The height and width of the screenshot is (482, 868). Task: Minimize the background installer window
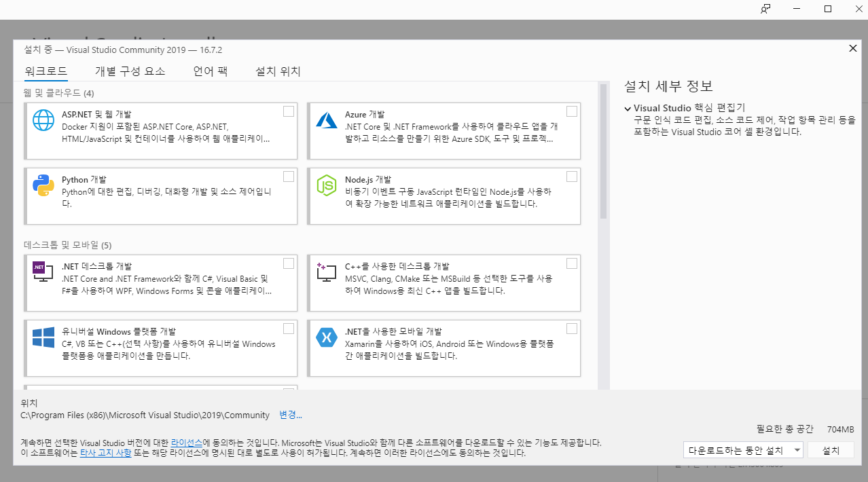pos(797,9)
